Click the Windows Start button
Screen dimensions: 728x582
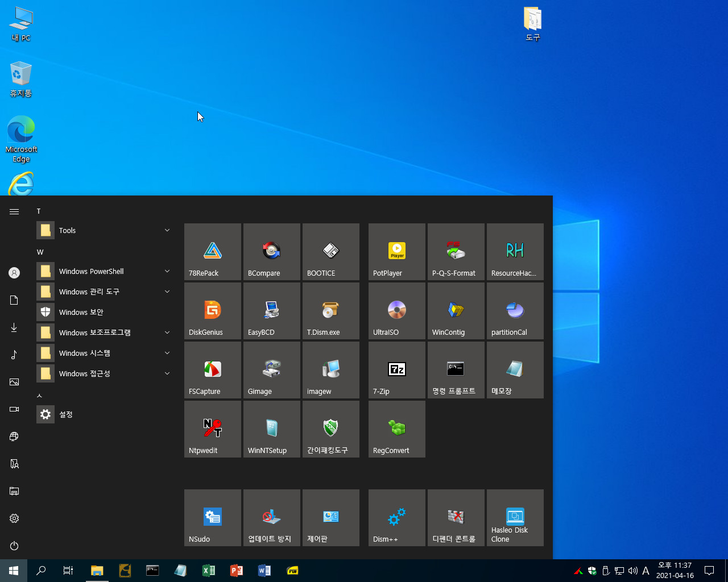pos(14,571)
